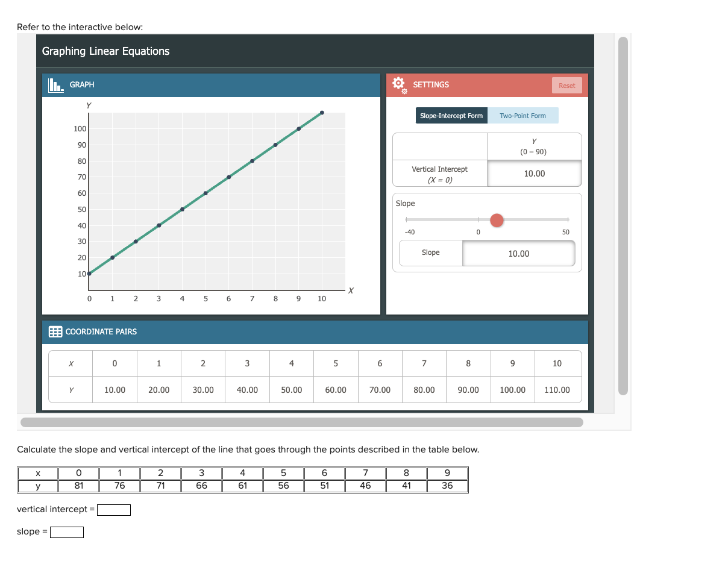Image resolution: width=728 pixels, height=570 pixels.
Task: Click the red slope slider handle
Action: click(497, 221)
